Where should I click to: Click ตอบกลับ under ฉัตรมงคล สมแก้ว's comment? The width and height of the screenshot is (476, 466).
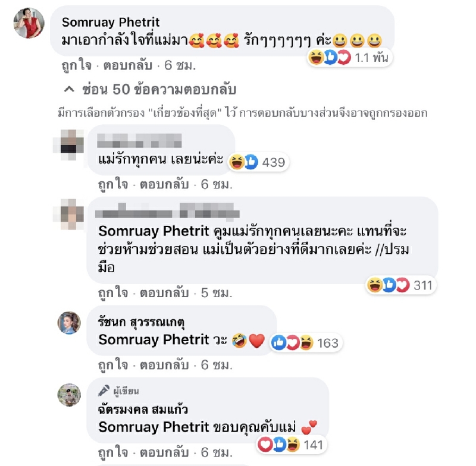[x=164, y=452]
